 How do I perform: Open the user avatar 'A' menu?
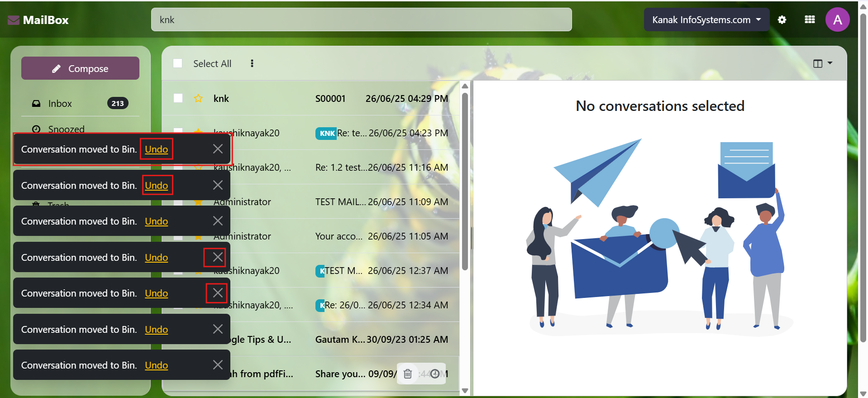(x=837, y=19)
